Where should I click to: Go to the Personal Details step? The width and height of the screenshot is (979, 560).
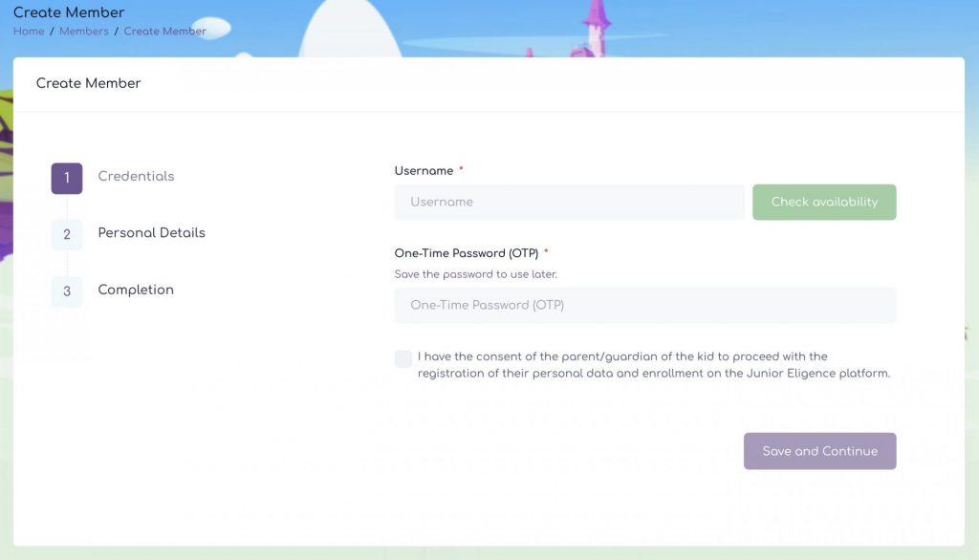[151, 233]
